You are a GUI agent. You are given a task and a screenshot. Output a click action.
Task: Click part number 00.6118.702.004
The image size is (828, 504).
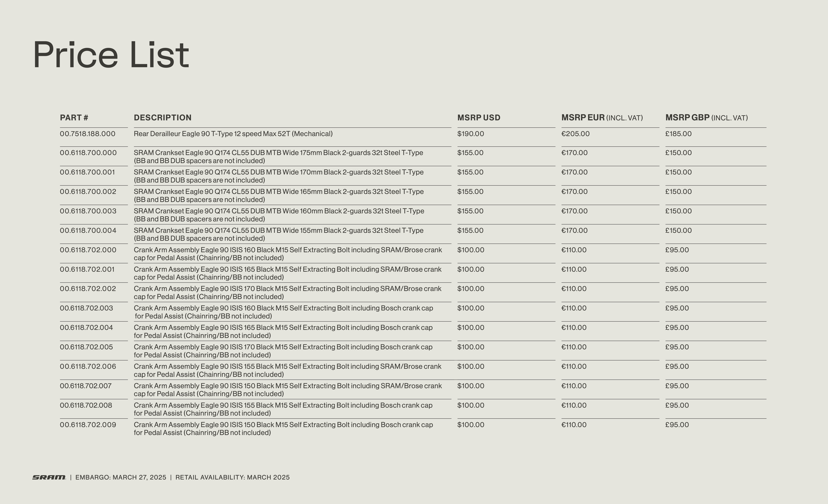point(86,328)
